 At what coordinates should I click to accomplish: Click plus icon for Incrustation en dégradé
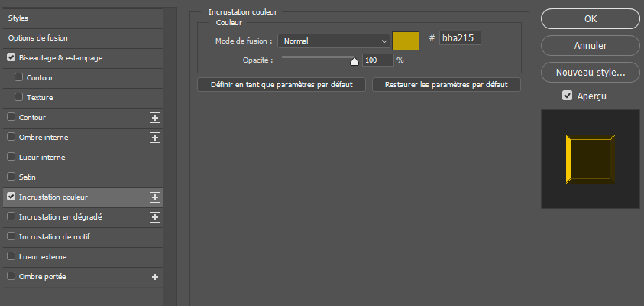(x=155, y=217)
